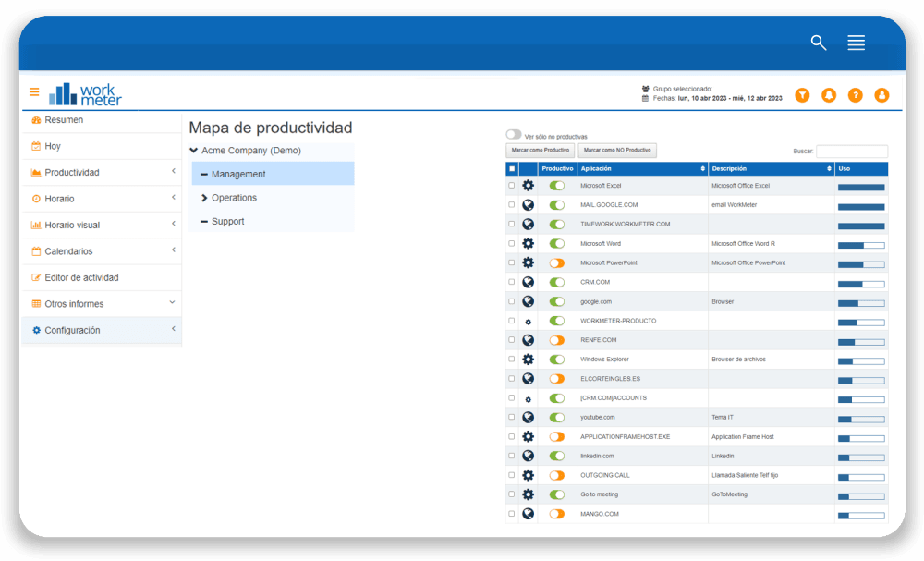Click the Buscar search field
The width and height of the screenshot is (924, 561).
[852, 152]
